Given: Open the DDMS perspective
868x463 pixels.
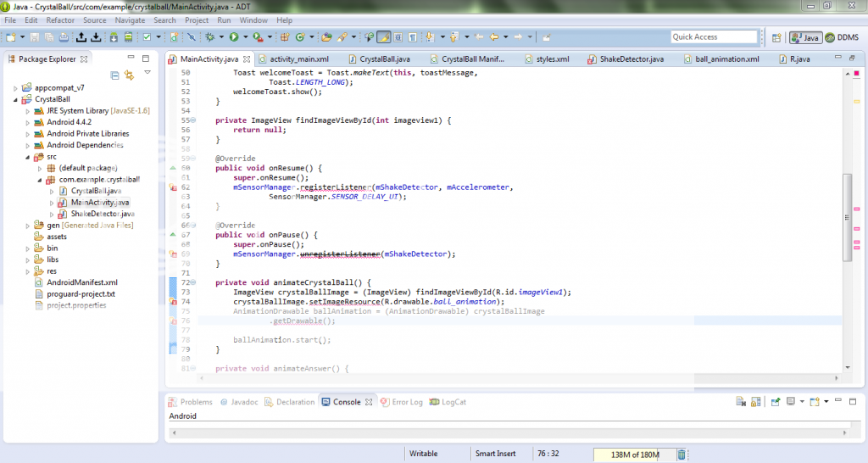Looking at the screenshot, I should point(842,37).
